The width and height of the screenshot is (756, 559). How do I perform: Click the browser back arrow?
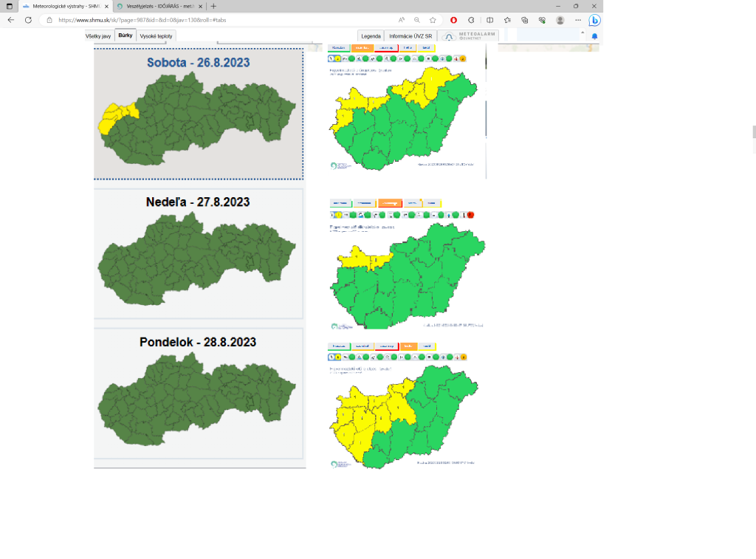coord(10,20)
